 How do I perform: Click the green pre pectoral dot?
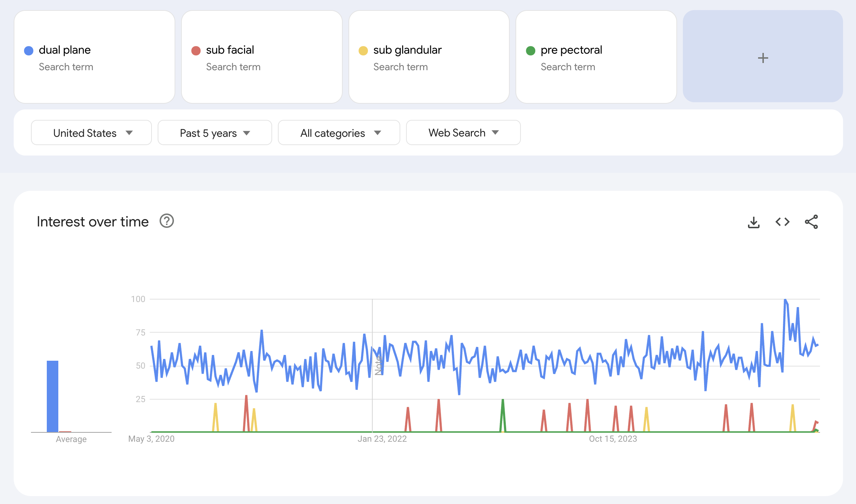pos(530,51)
